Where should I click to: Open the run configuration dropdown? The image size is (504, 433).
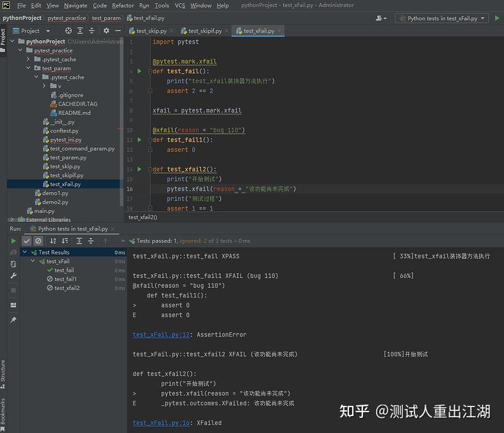pyautogui.click(x=441, y=18)
